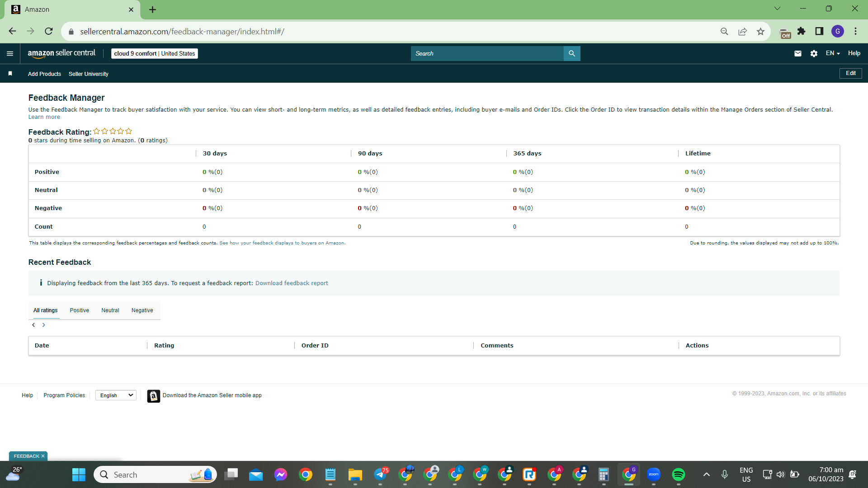The height and width of the screenshot is (488, 868).
Task: Open Add Products menu item
Action: pyautogui.click(x=44, y=74)
